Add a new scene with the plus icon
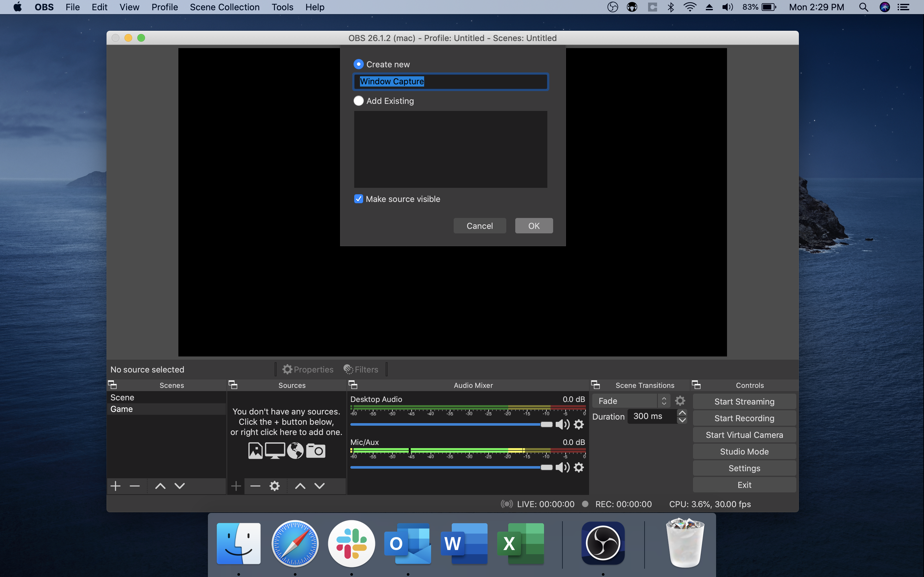The height and width of the screenshot is (577, 924). pos(115,485)
